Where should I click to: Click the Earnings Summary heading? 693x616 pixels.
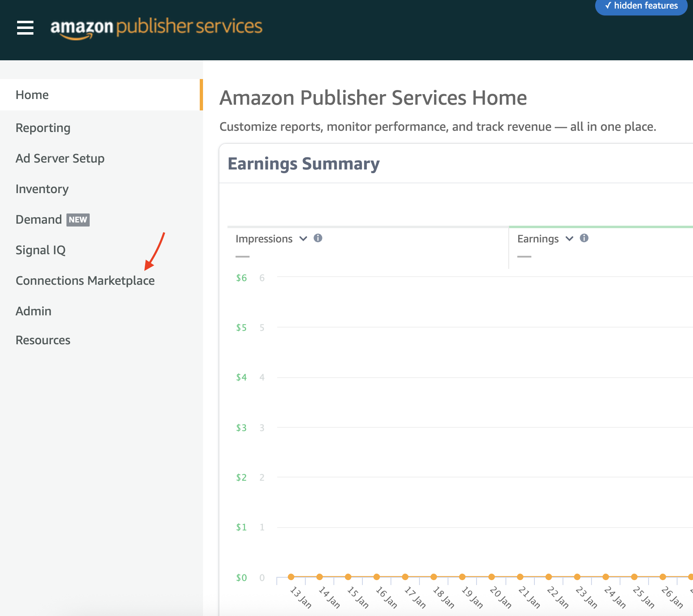(304, 164)
